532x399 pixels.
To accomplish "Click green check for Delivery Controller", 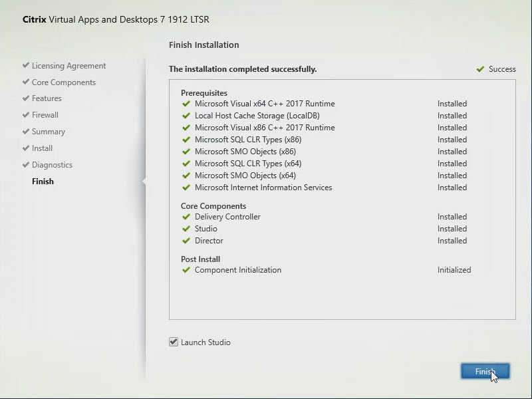I will (186, 217).
